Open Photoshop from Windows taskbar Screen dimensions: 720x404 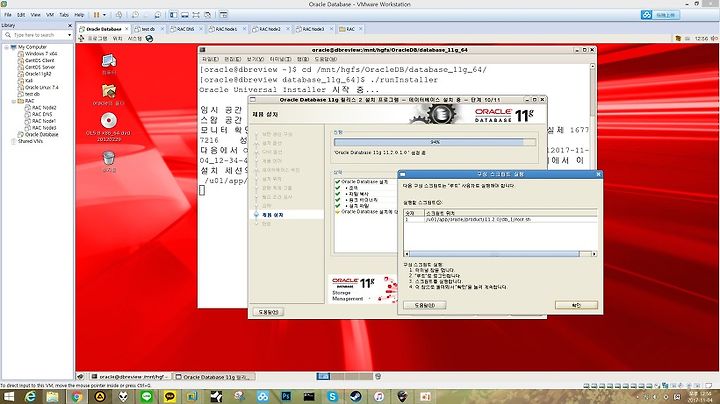point(287,396)
